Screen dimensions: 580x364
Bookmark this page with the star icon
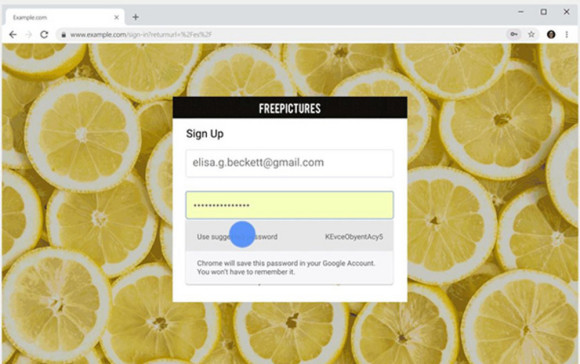531,34
